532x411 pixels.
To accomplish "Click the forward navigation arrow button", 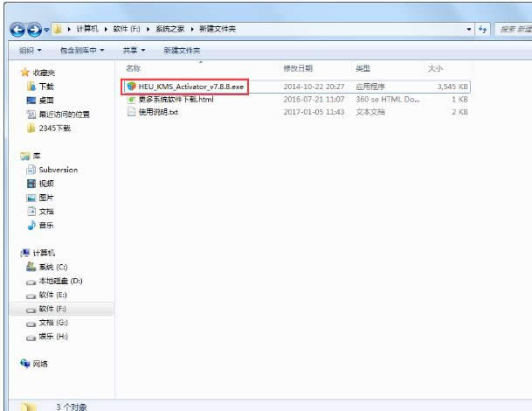I will (x=34, y=30).
